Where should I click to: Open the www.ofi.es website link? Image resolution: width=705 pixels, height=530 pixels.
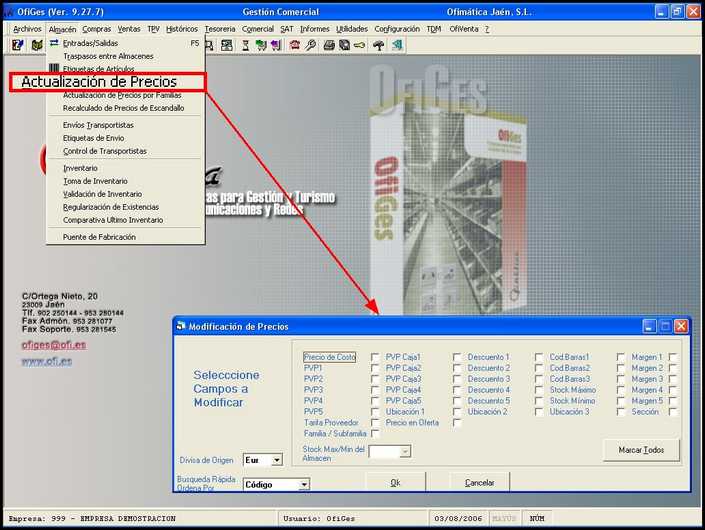pyautogui.click(x=47, y=361)
